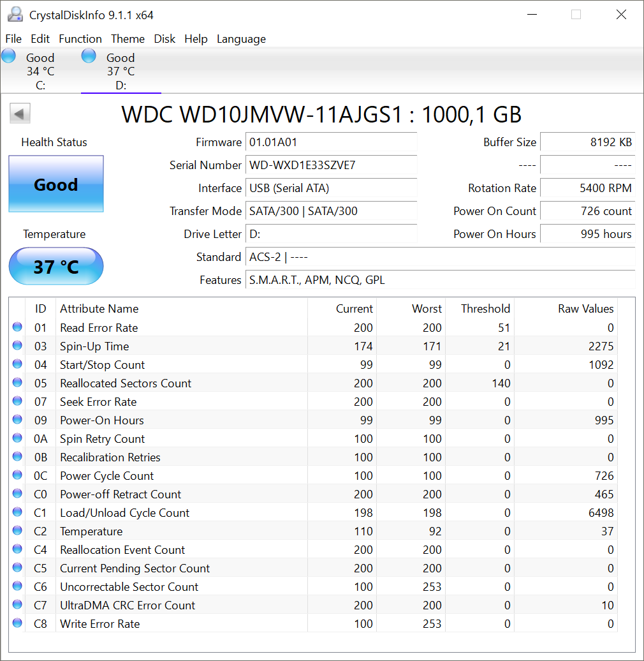Click the raw value 6498

coord(601,512)
